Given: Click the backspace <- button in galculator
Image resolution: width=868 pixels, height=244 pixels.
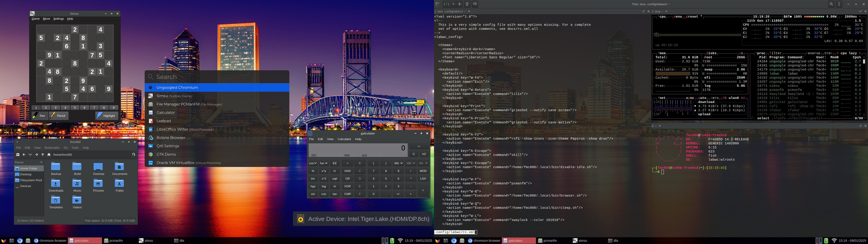Looking at the screenshot, I should 419,146.
